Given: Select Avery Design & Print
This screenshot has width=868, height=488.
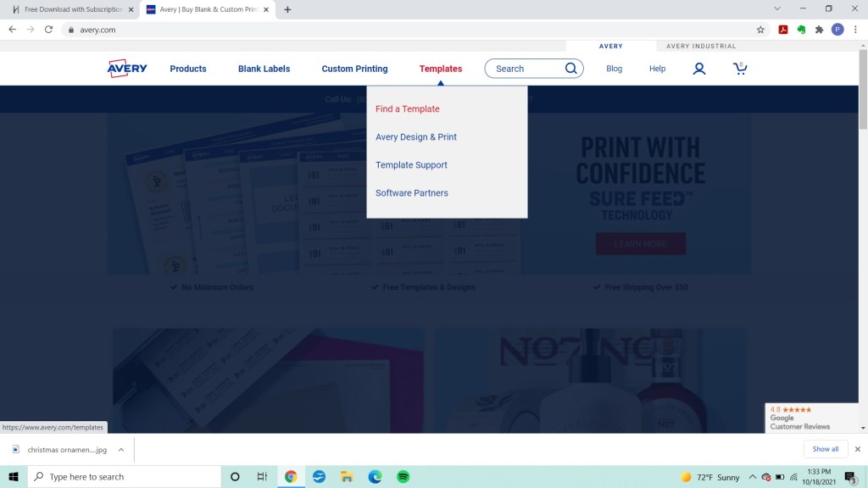Looking at the screenshot, I should click(416, 137).
